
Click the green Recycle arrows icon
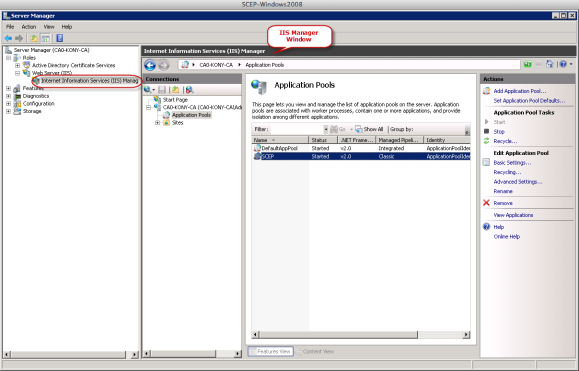click(487, 141)
